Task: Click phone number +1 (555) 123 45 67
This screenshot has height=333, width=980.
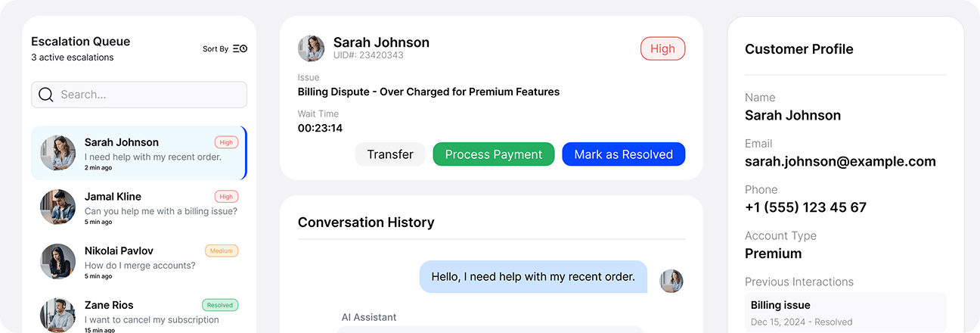Action: 805,207
